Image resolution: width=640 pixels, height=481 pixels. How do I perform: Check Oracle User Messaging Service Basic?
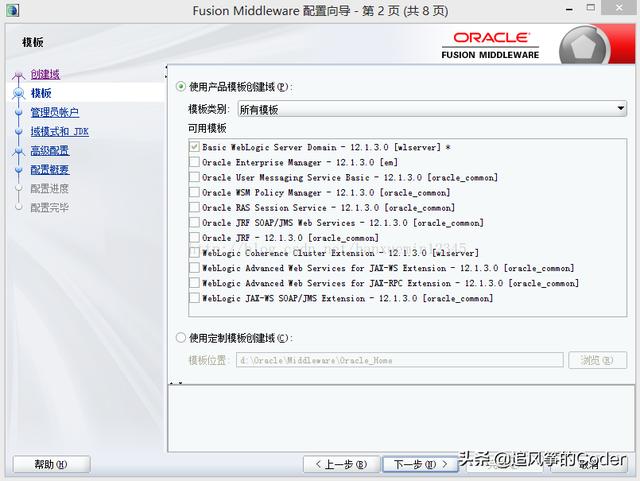(195, 177)
